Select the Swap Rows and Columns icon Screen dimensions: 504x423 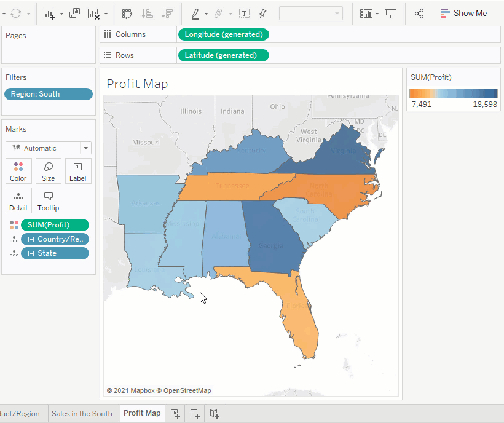127,13
